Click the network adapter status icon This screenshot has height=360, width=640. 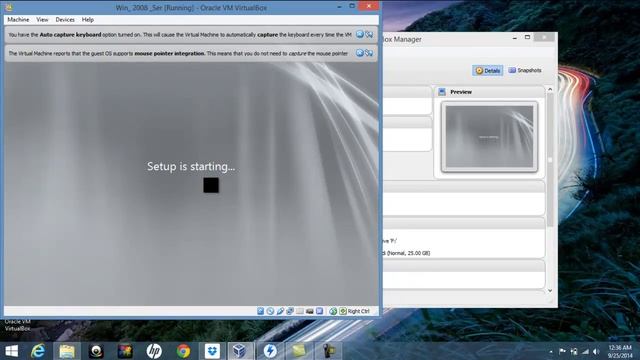[x=290, y=311]
